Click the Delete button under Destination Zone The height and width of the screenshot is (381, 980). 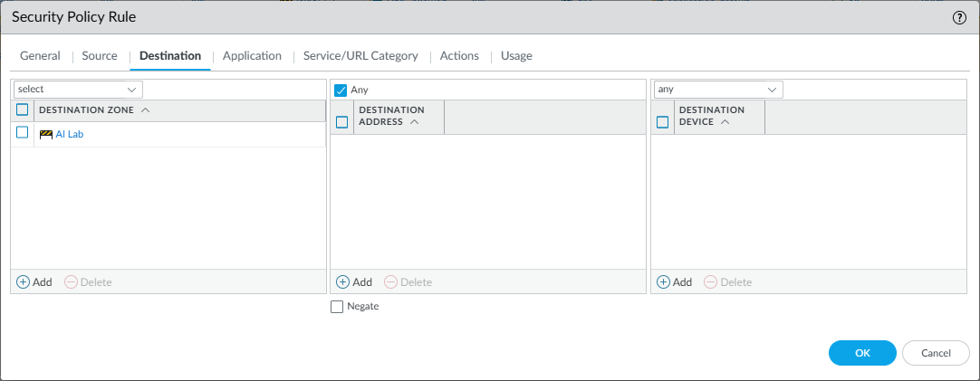coord(88,281)
